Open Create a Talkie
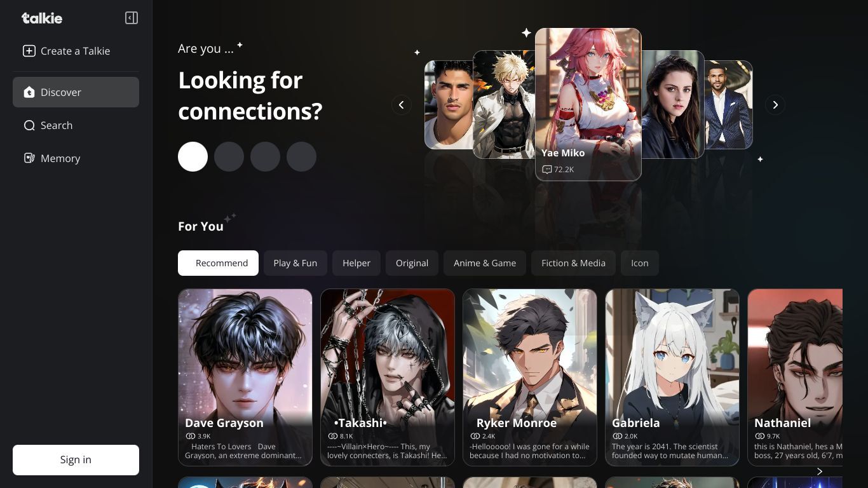 click(76, 51)
